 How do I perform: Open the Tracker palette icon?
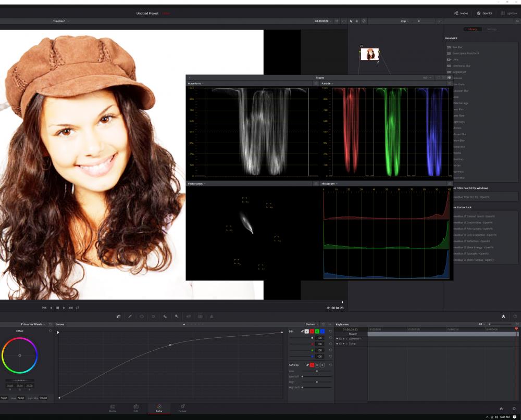[153, 316]
